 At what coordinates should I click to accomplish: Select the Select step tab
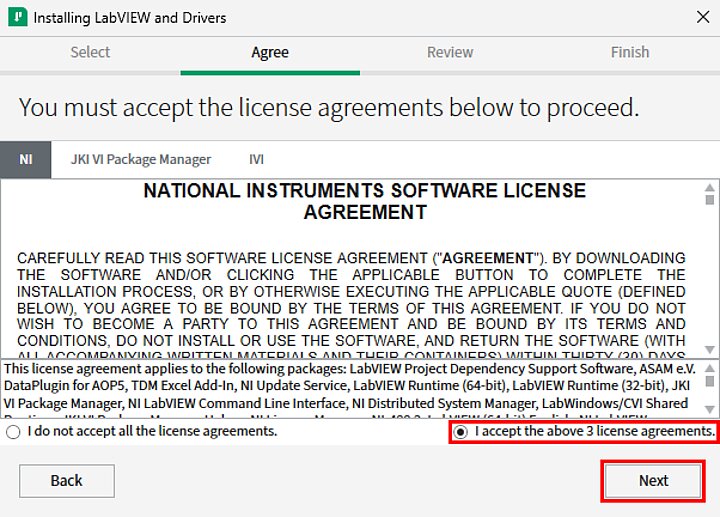90,52
